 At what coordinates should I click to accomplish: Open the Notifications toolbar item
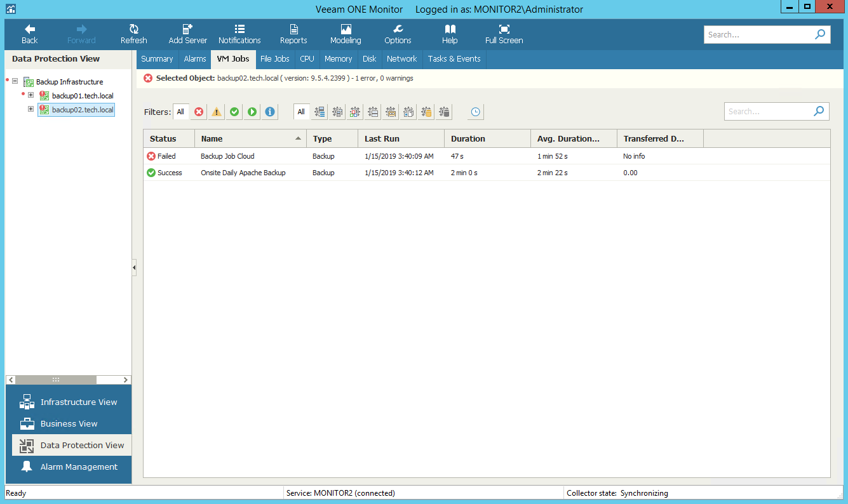[x=239, y=34]
